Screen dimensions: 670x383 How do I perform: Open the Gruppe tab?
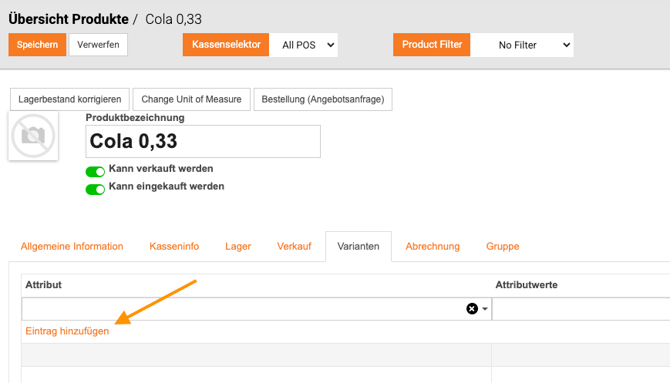[502, 246]
